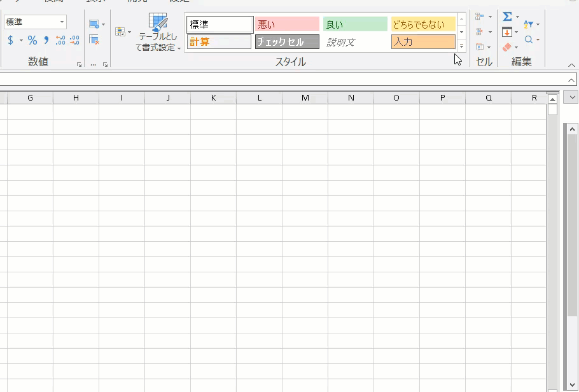Select column Q header
Viewport: 579px width, 392px height.
488,98
